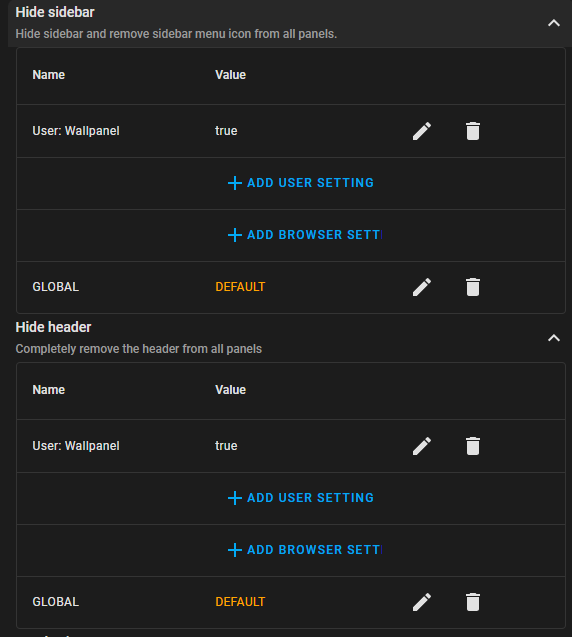Screen dimensions: 572x637
Task: Edit Wallpanel user setting under Hide sidebar
Action: pyautogui.click(x=422, y=131)
